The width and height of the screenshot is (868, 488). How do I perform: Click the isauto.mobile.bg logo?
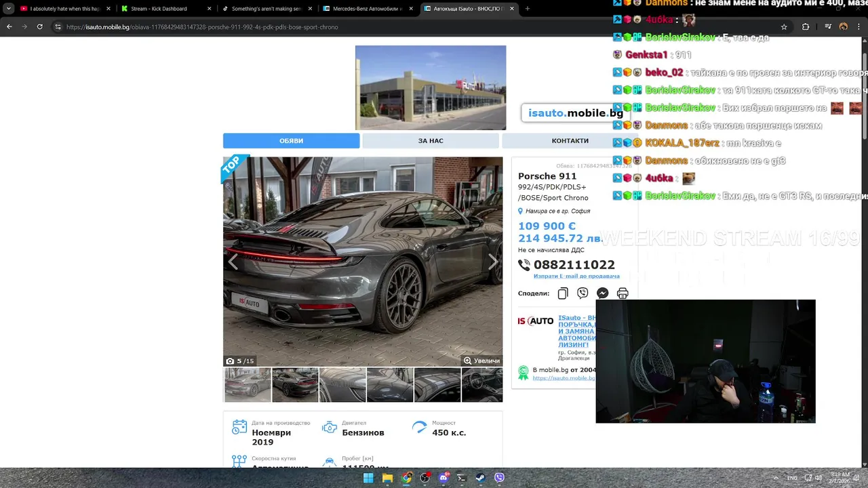click(x=575, y=113)
